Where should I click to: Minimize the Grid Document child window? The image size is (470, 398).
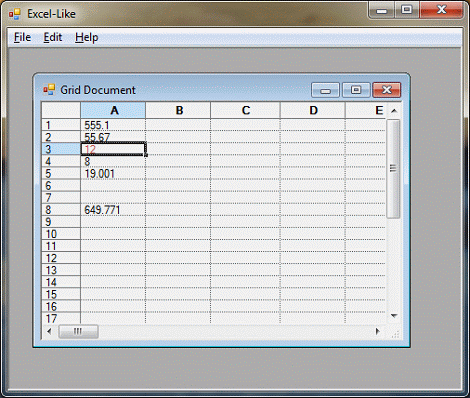pos(325,90)
